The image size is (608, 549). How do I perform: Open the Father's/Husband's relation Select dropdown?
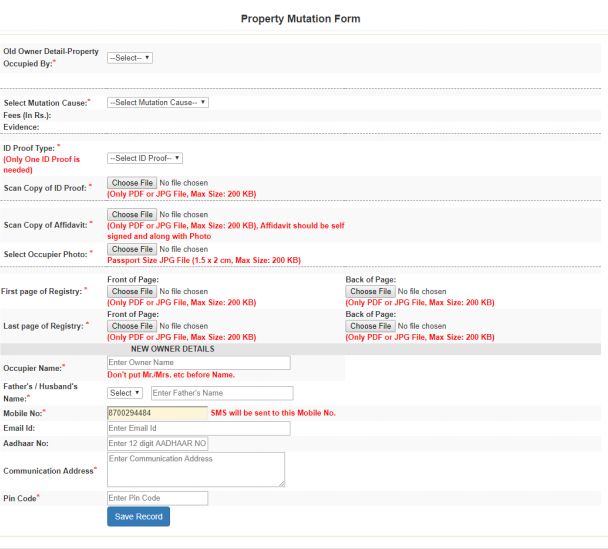coord(125,393)
